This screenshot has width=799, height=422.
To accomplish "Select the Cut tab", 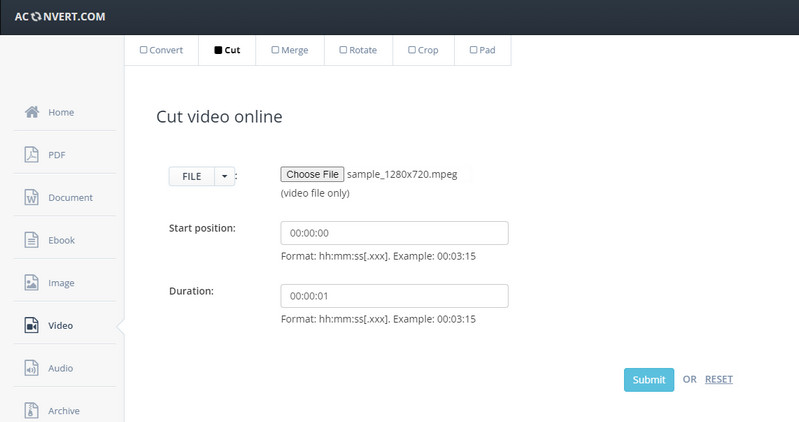I will coord(227,50).
